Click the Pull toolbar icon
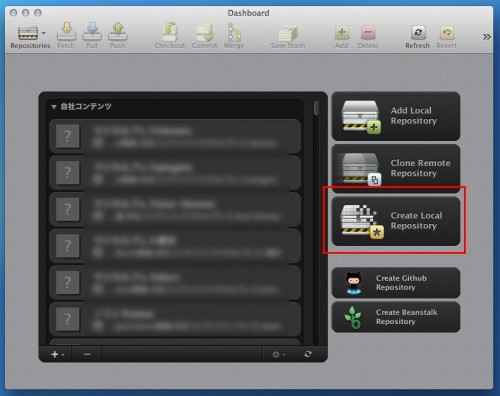The width and height of the screenshot is (500, 396). [x=92, y=32]
